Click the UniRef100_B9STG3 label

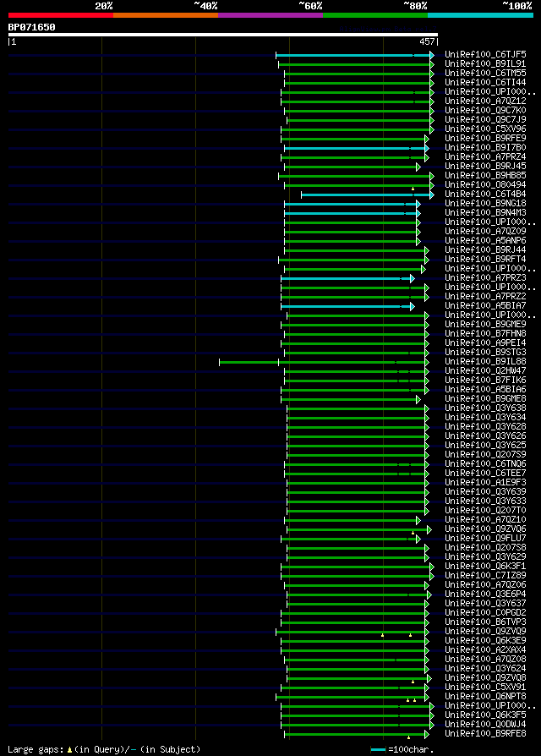point(485,353)
